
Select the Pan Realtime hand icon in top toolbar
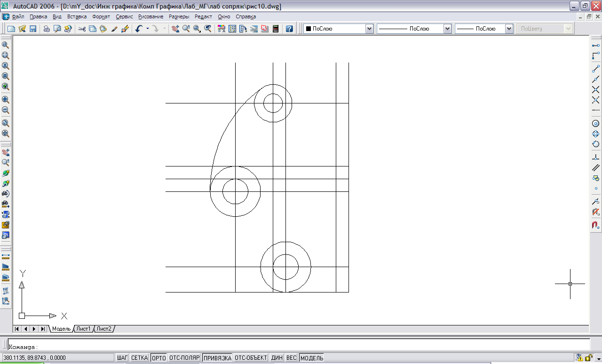[x=175, y=29]
